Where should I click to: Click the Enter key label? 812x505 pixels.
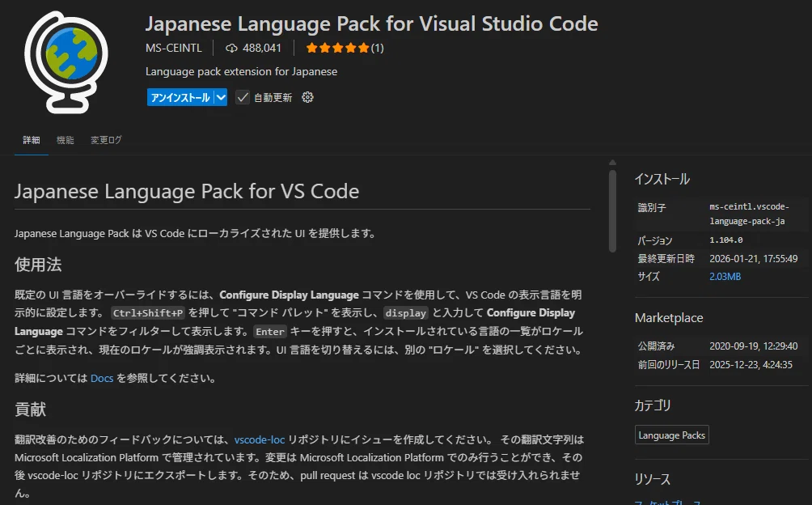pos(270,332)
